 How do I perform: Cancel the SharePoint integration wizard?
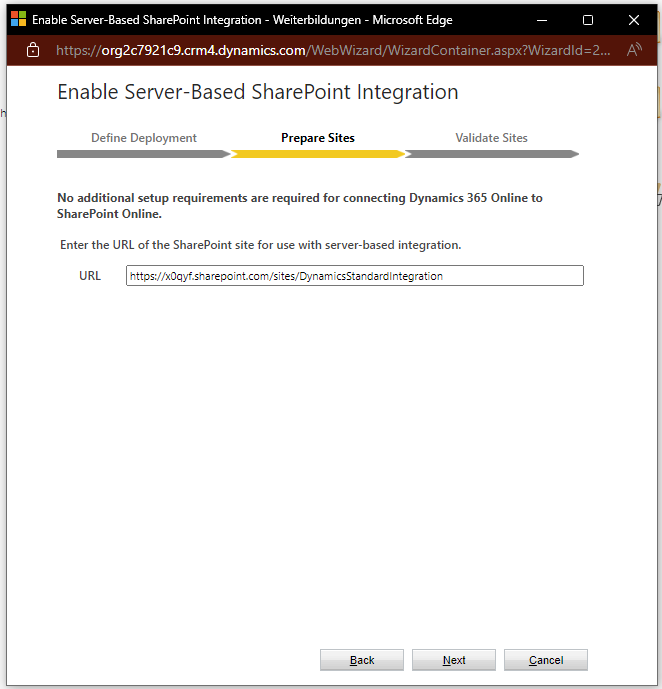[x=546, y=660]
